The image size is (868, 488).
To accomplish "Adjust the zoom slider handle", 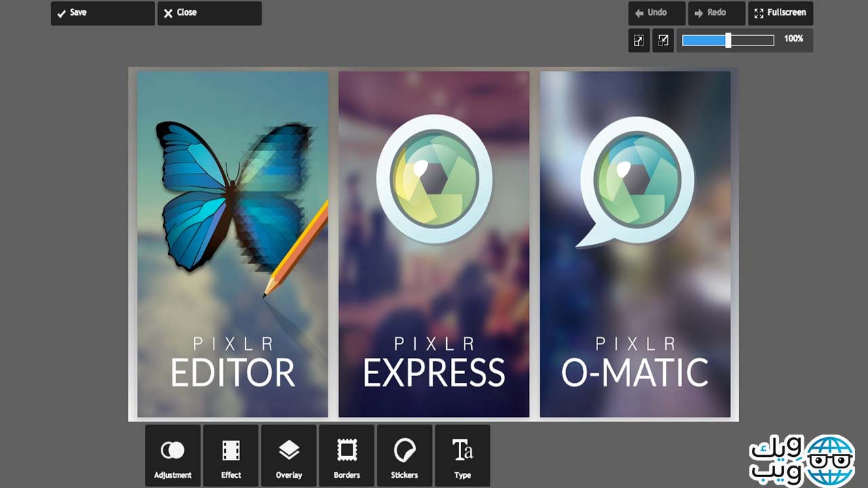I will click(x=728, y=41).
